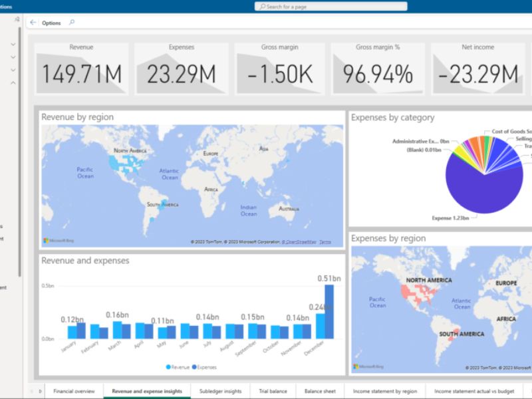The height and width of the screenshot is (399, 532).
Task: Click the Microsoft Bing logo on the expenses map
Action: coord(366,365)
